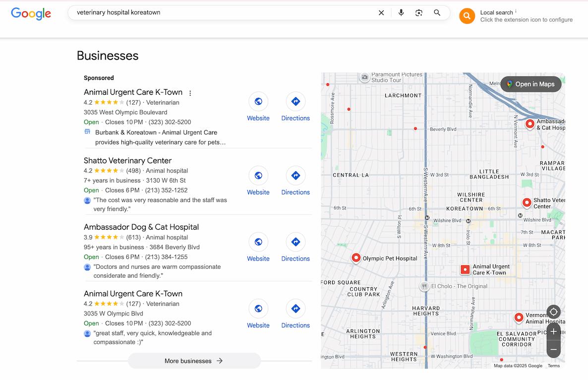Open sponsored Animal Urgent Care K-Town title
The width and height of the screenshot is (588, 380).
tap(133, 92)
